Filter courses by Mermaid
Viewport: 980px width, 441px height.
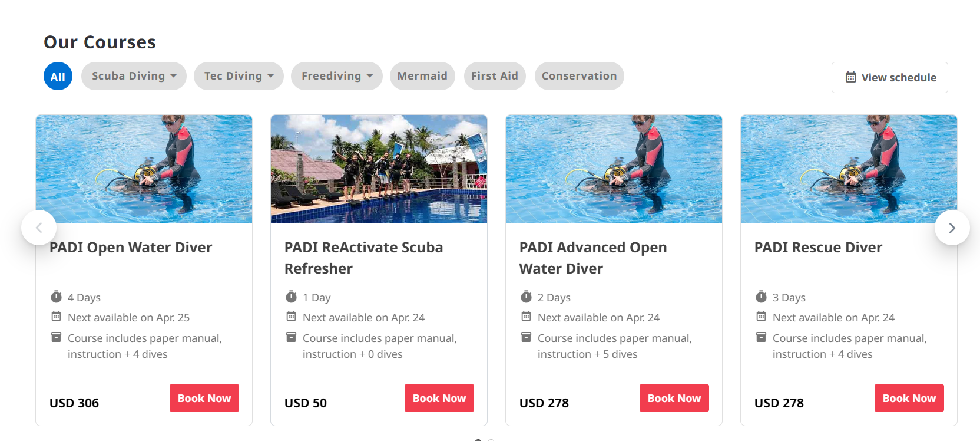tap(422, 76)
